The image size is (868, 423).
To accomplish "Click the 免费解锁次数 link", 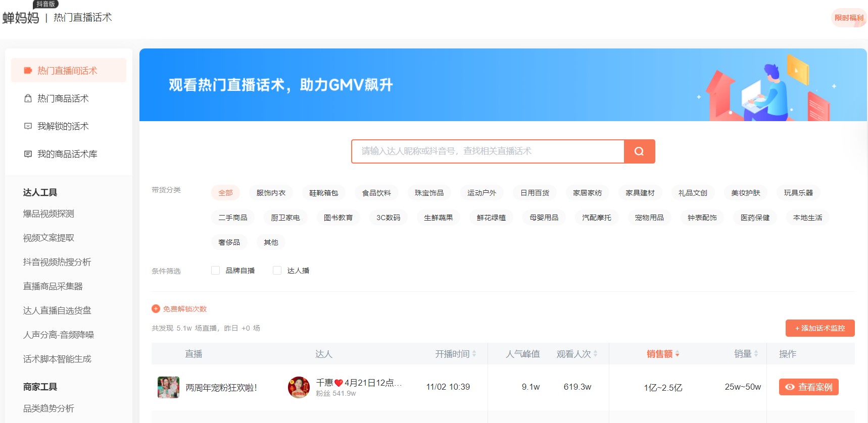I will pyautogui.click(x=185, y=309).
